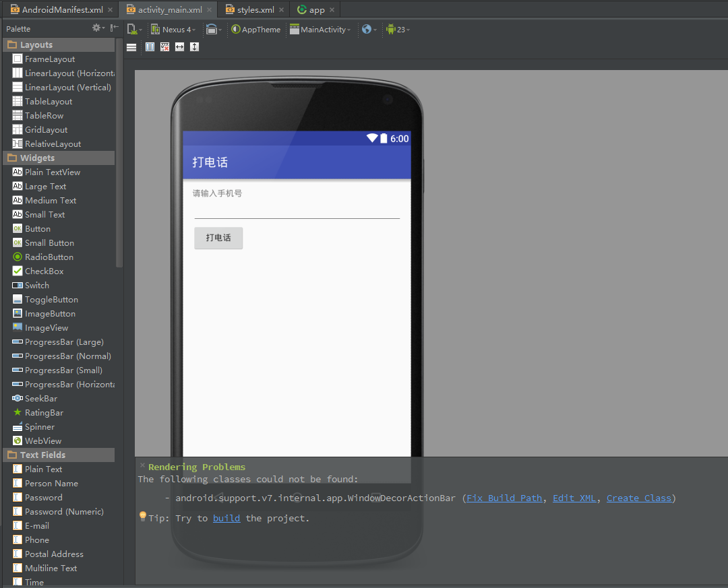Image resolution: width=728 pixels, height=588 pixels.
Task: Select CheckBox widget in the palette
Action: coord(44,271)
